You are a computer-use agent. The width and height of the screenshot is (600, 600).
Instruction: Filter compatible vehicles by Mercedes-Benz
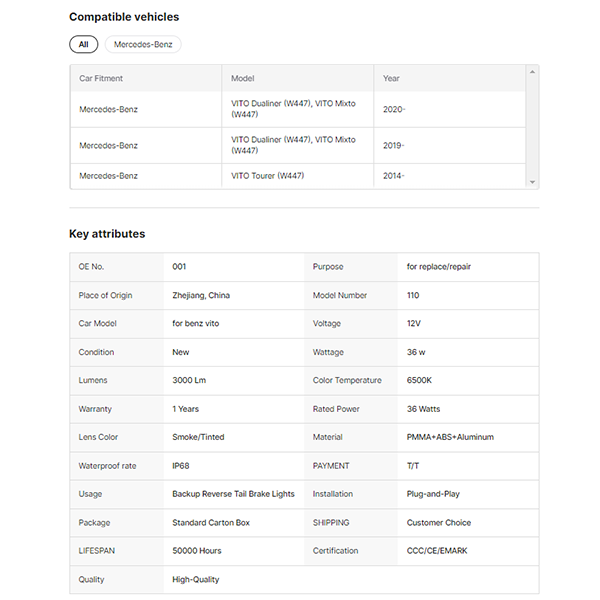pyautogui.click(x=143, y=44)
